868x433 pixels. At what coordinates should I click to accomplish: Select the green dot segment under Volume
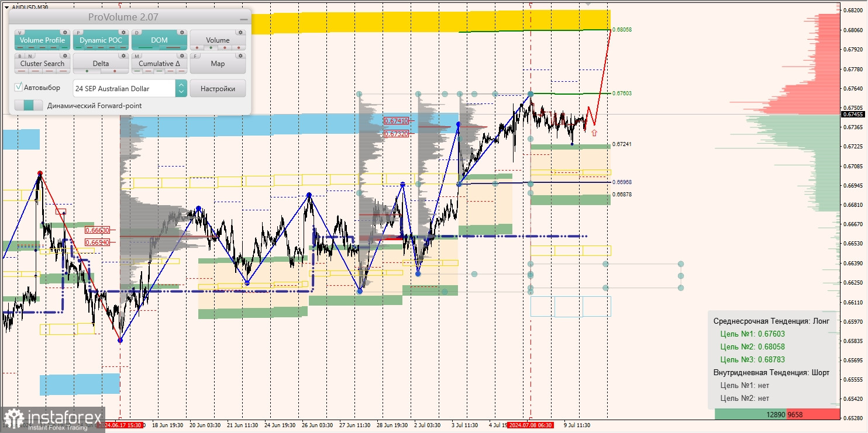point(211,47)
